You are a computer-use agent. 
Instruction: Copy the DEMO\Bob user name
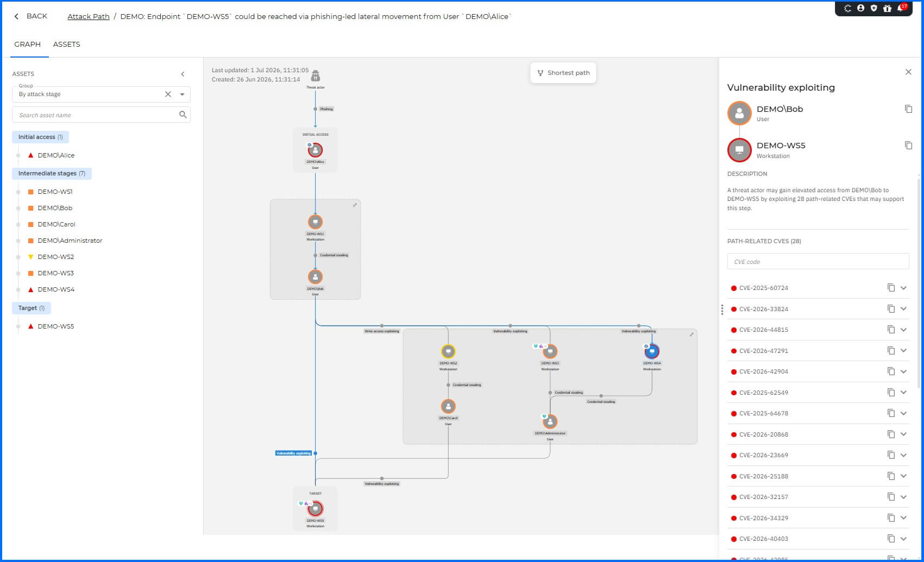pos(908,109)
